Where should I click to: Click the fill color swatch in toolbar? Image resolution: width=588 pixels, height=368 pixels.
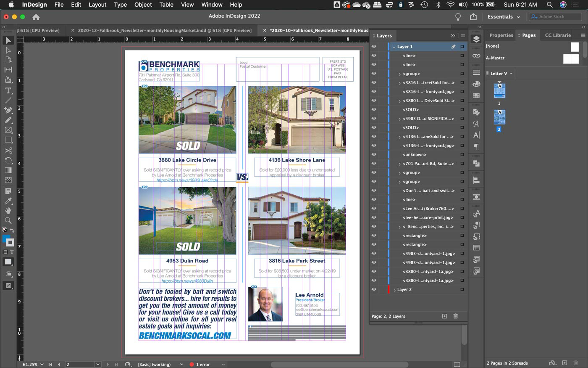point(6,238)
